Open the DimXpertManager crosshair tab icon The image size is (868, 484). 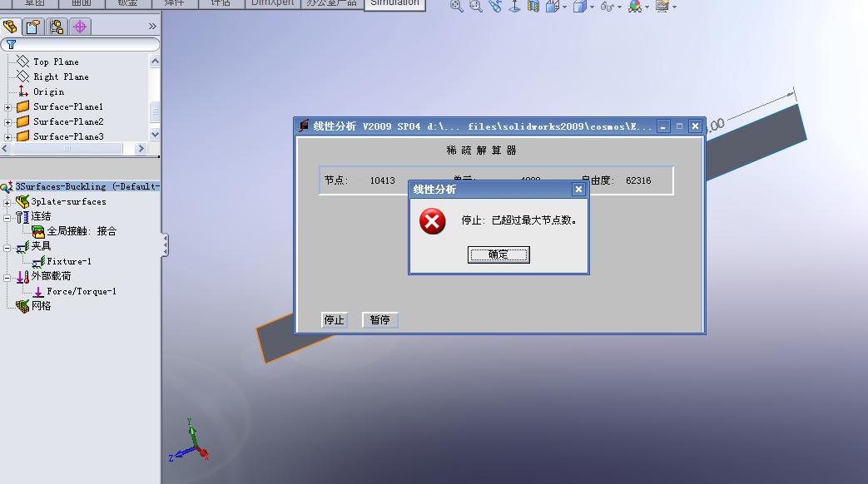tap(80, 27)
